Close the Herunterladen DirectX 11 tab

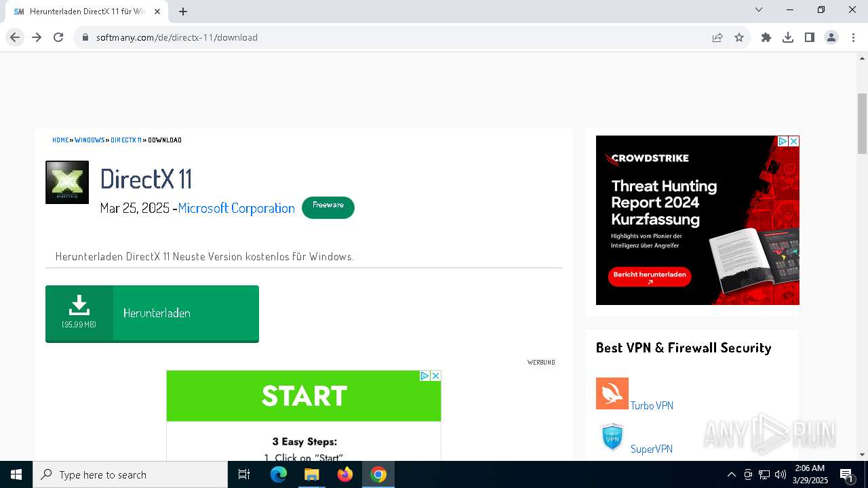click(157, 12)
